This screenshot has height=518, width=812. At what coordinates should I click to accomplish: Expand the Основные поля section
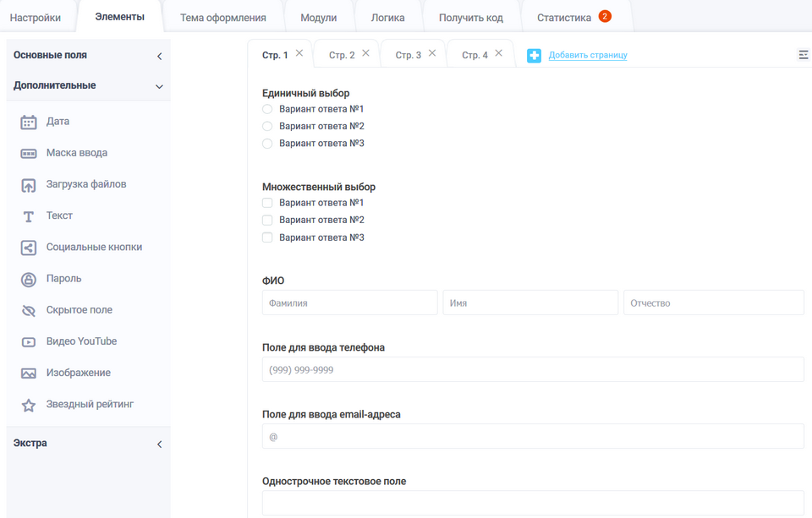coord(159,56)
